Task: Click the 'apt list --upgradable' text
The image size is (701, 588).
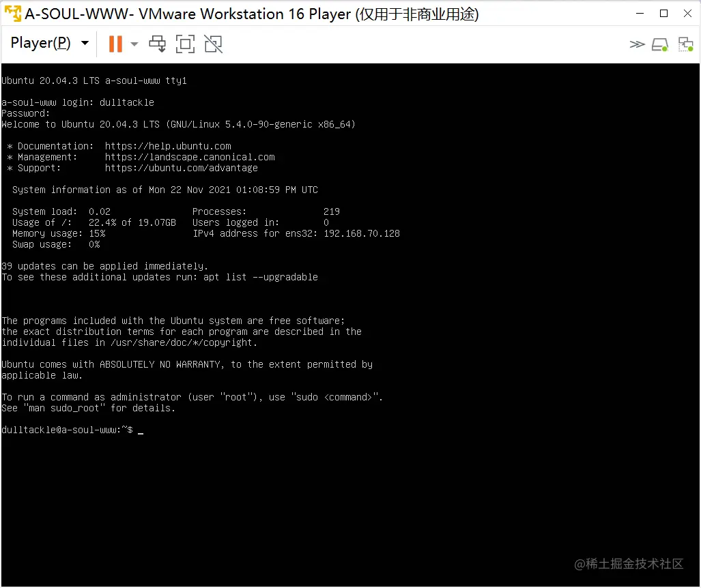Action: [x=261, y=277]
